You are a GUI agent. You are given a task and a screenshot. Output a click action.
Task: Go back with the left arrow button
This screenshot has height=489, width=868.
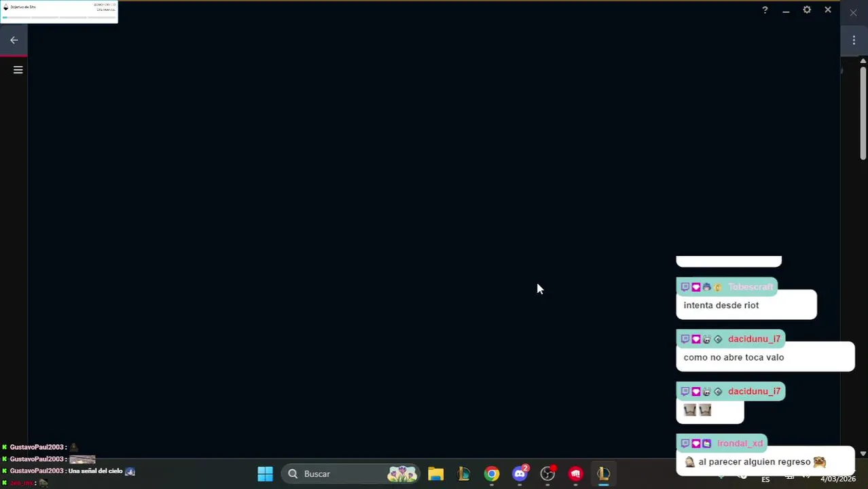14,40
